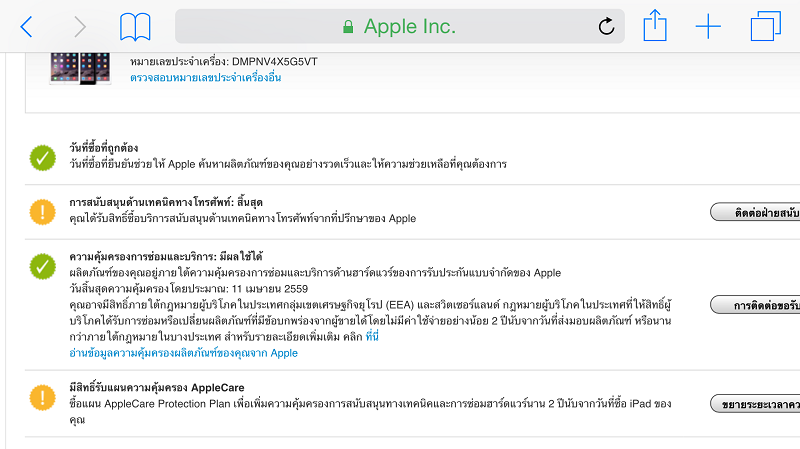Tap the Safari forward arrow
The width and height of the screenshot is (800, 449).
coord(80,27)
